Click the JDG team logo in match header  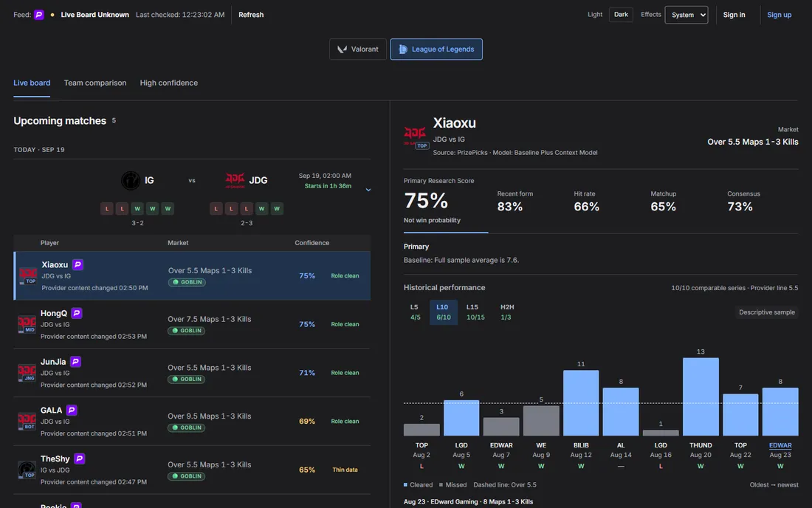[235, 180]
